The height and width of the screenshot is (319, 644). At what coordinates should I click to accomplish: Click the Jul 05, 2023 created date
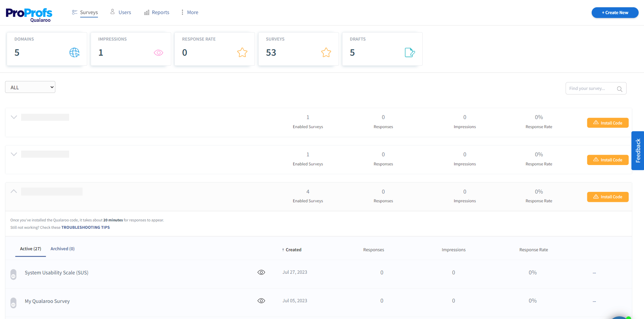tap(295, 301)
